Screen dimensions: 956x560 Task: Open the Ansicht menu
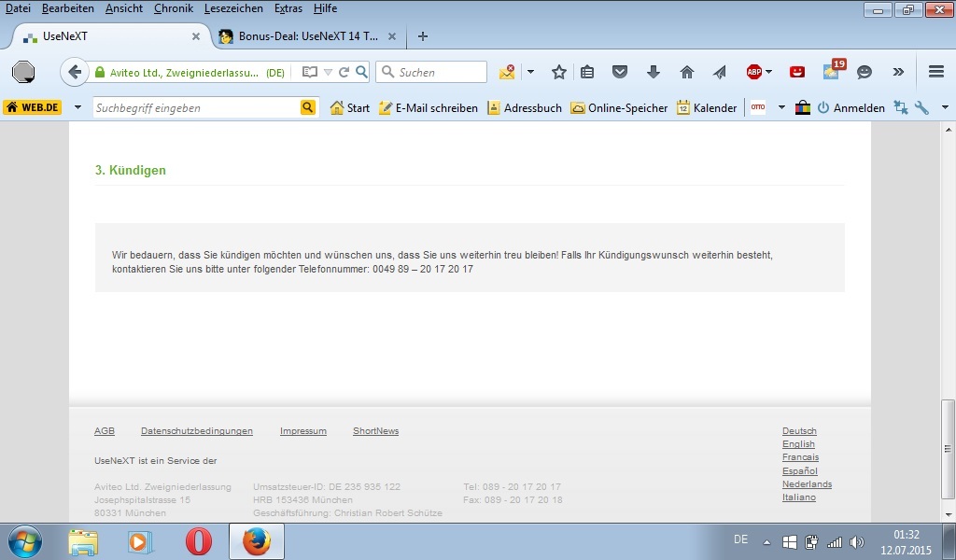(124, 8)
